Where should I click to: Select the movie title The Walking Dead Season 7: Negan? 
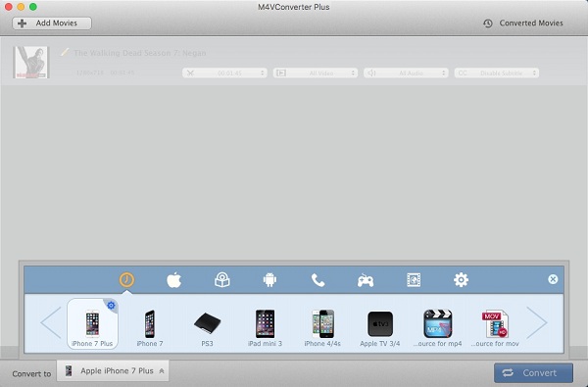[139, 53]
